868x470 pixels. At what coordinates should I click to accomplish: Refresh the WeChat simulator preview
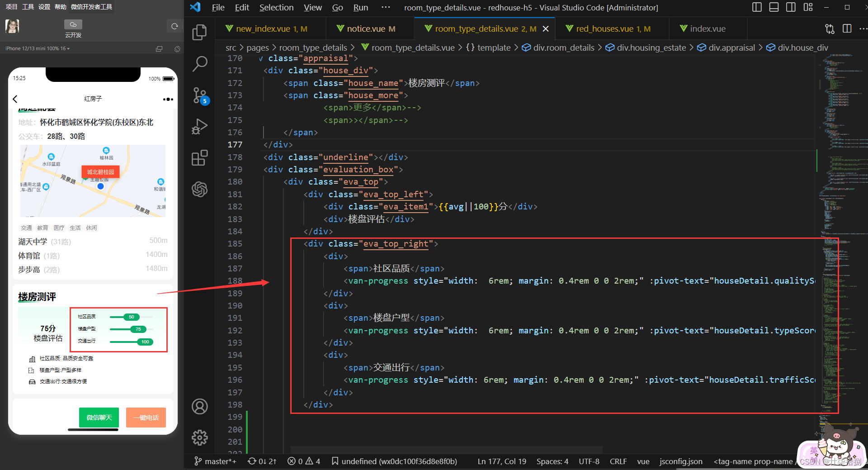175,26
